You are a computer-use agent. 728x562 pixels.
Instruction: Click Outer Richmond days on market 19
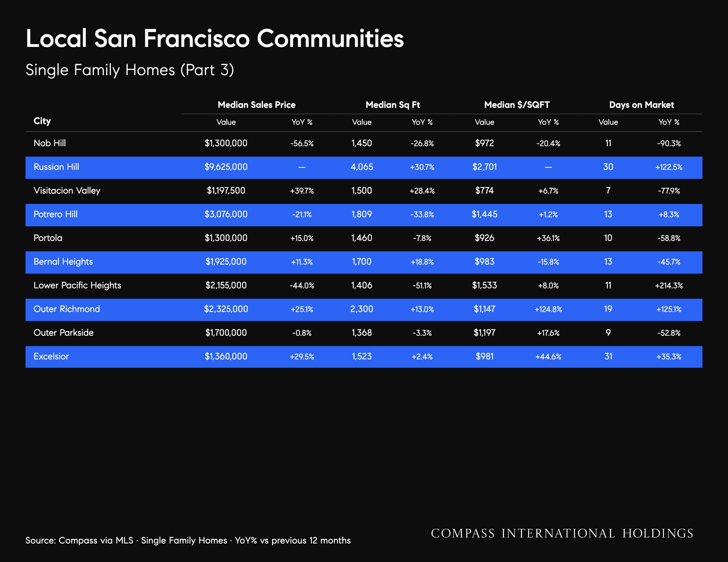(608, 309)
